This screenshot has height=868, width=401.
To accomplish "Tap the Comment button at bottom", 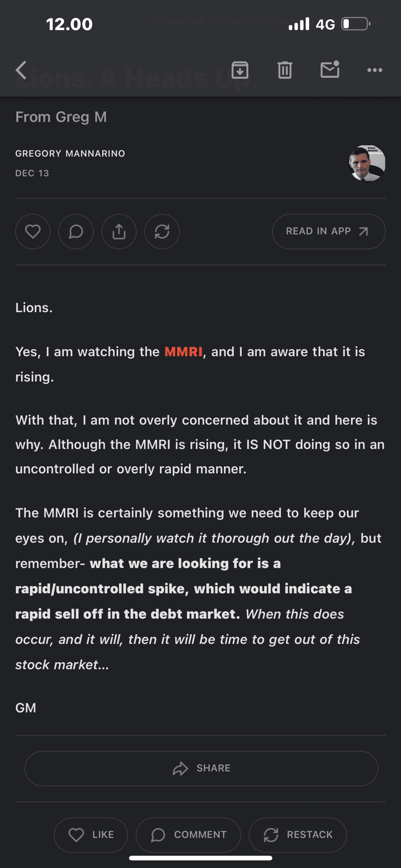I will [188, 835].
